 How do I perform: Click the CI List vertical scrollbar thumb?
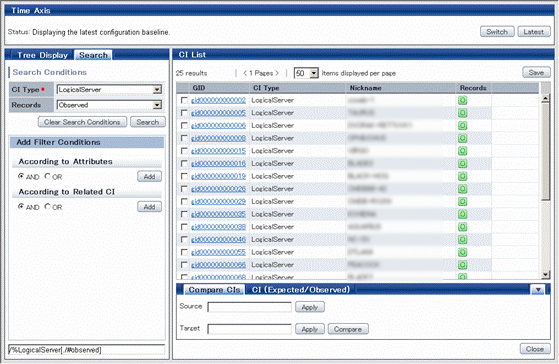click(x=545, y=152)
